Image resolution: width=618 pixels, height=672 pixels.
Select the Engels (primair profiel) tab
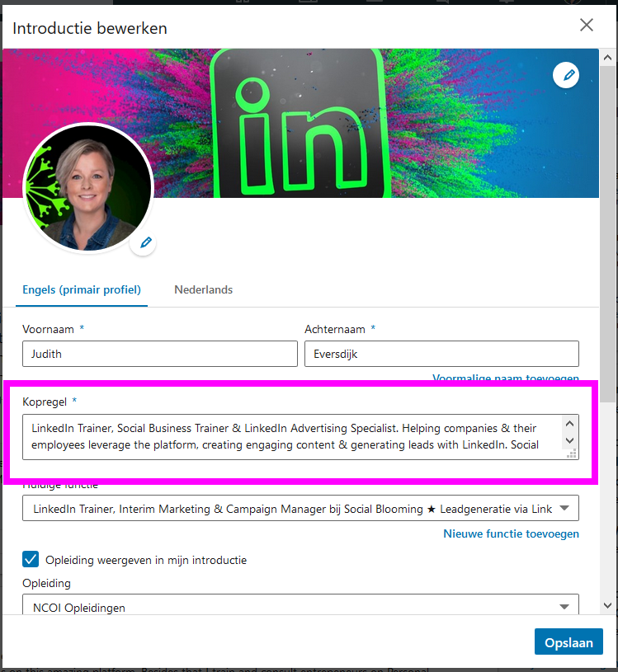click(x=82, y=289)
